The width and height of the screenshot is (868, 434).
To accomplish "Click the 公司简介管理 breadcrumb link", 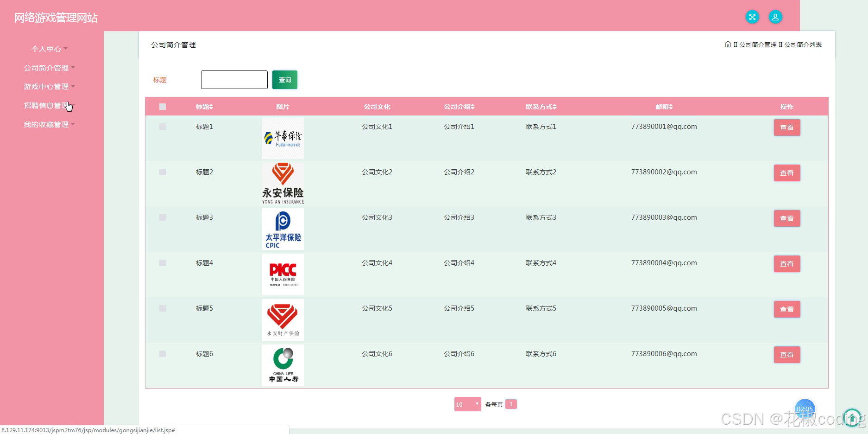I will 758,45.
